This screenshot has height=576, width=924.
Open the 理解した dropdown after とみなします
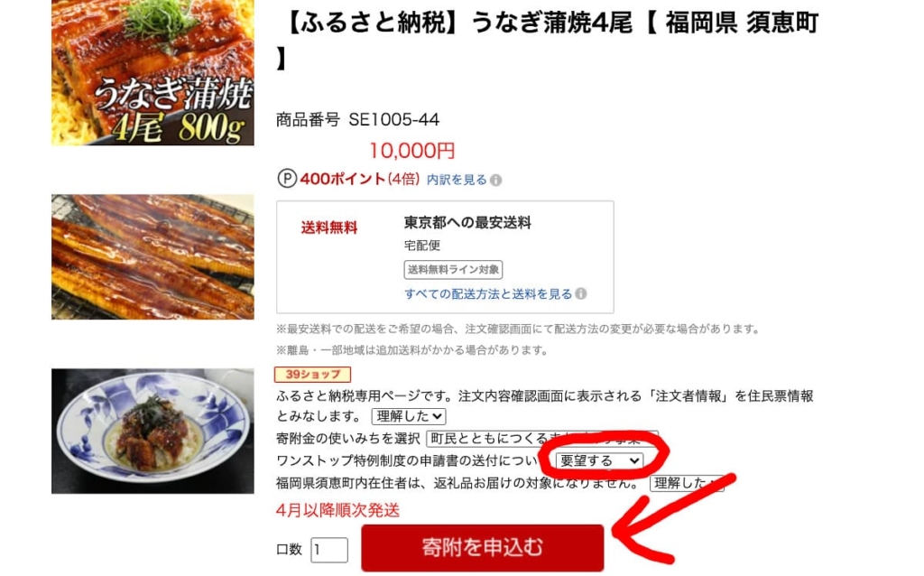409,416
